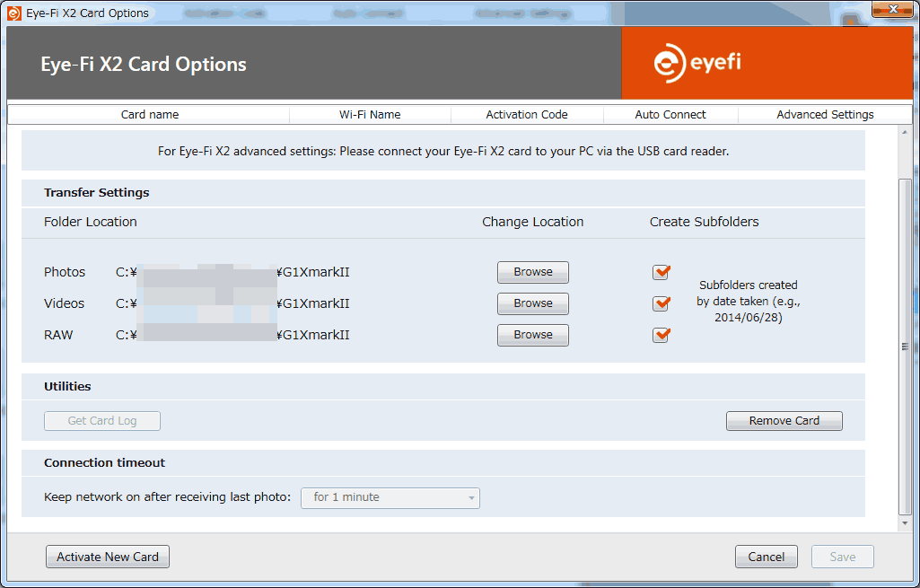Cancel the card options dialog
Screen dimensions: 920x588
tap(766, 557)
